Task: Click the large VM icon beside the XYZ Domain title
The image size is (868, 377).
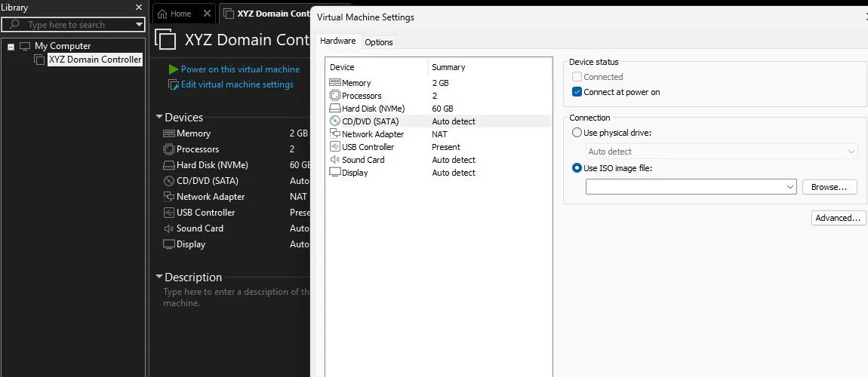Action: pyautogui.click(x=165, y=40)
